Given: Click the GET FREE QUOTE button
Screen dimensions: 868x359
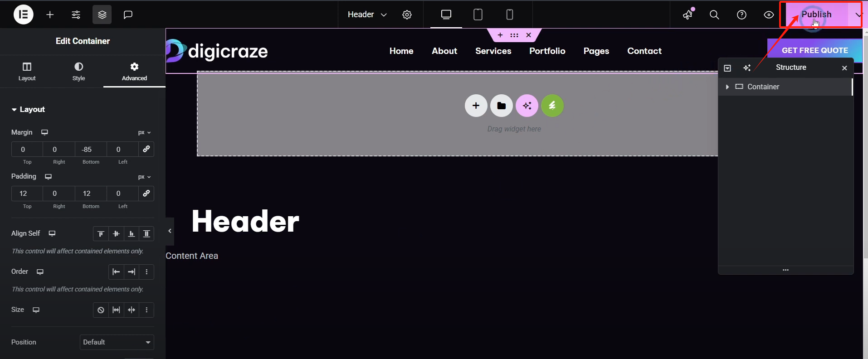Looking at the screenshot, I should 815,50.
